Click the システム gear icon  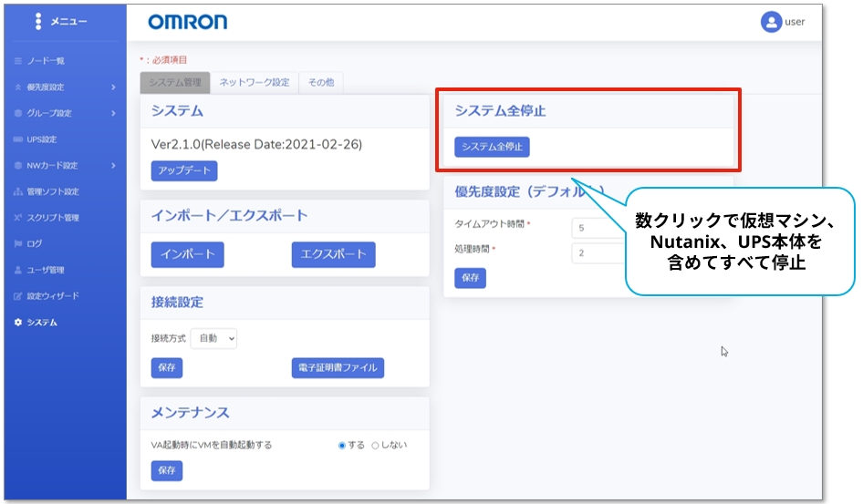pyautogui.click(x=18, y=322)
